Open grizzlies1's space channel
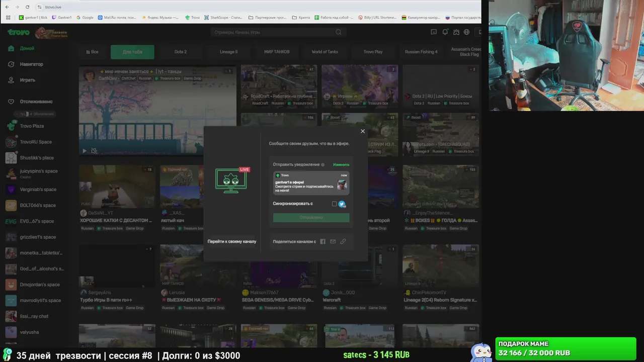This screenshot has width=644, height=362. tap(38, 237)
